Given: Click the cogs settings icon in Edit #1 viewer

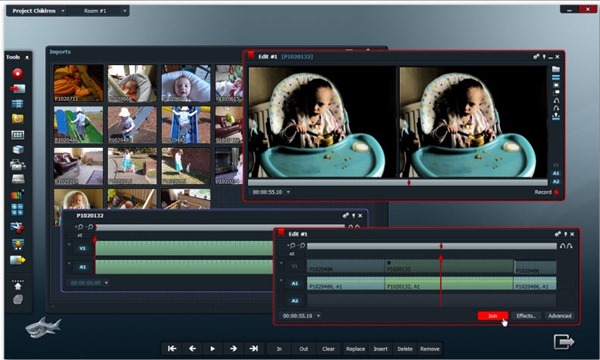Looking at the screenshot, I should (x=536, y=57).
